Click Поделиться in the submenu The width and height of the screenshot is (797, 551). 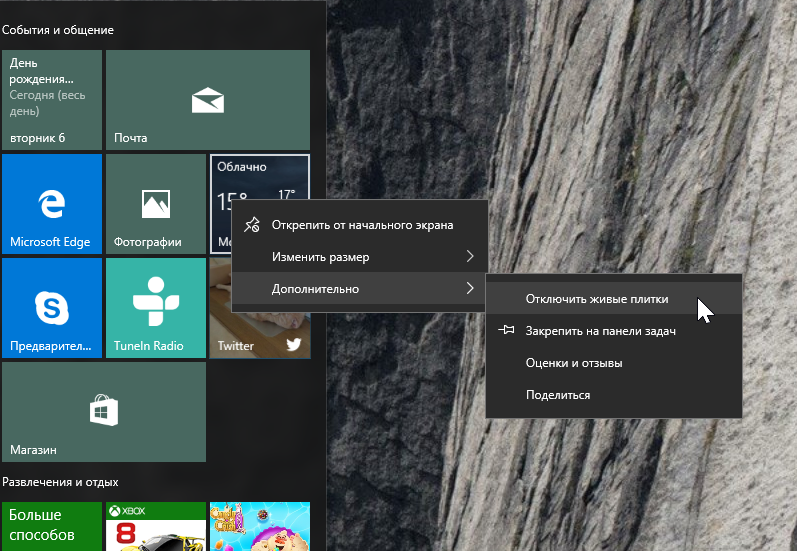[558, 395]
